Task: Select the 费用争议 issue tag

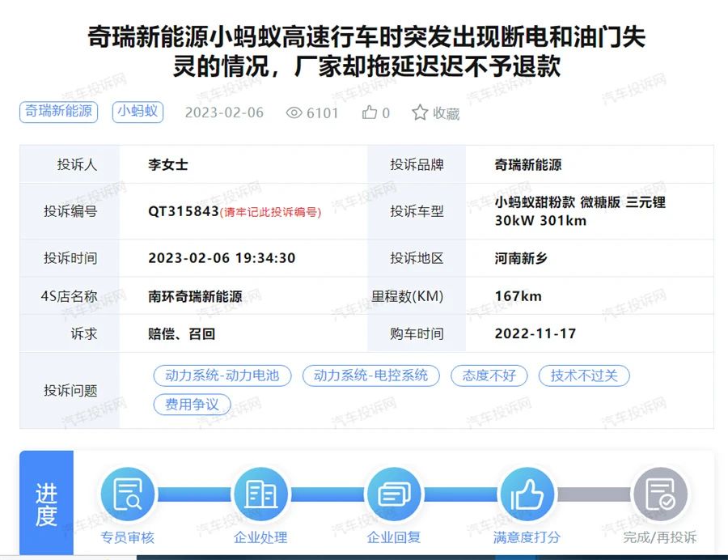Action: 192,405
